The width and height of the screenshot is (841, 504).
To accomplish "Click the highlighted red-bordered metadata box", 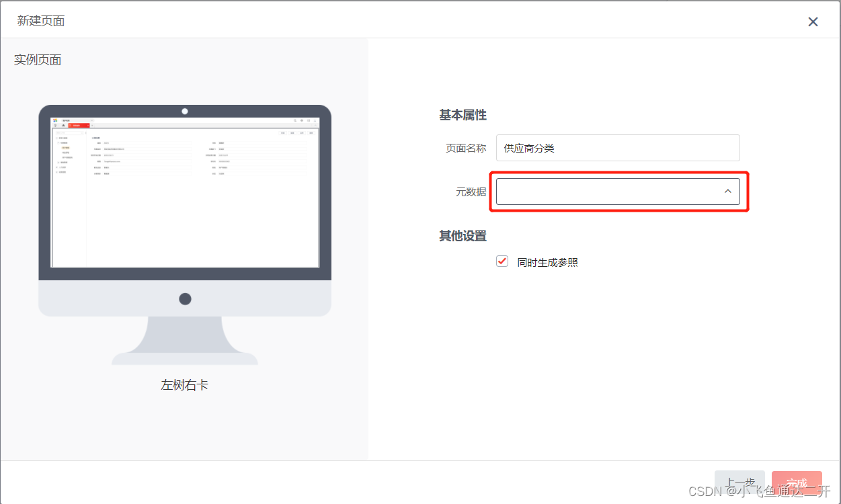I will [x=617, y=192].
